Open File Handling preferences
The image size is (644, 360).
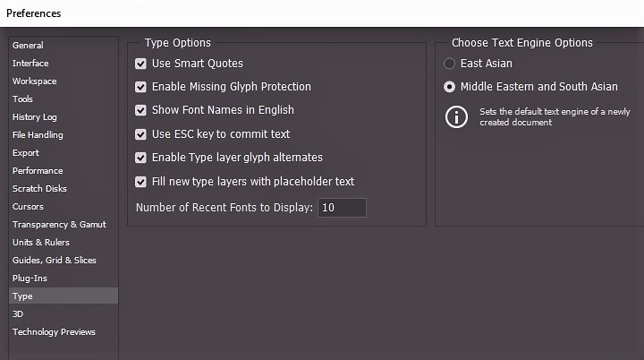click(x=38, y=135)
